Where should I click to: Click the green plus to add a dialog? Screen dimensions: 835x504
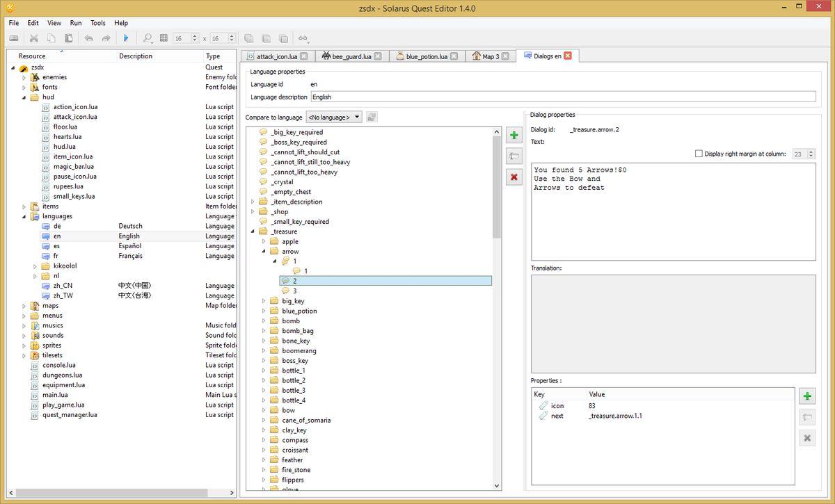pos(514,136)
